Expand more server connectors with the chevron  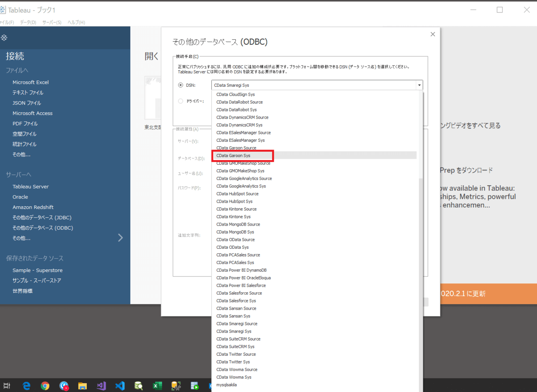tap(120, 238)
